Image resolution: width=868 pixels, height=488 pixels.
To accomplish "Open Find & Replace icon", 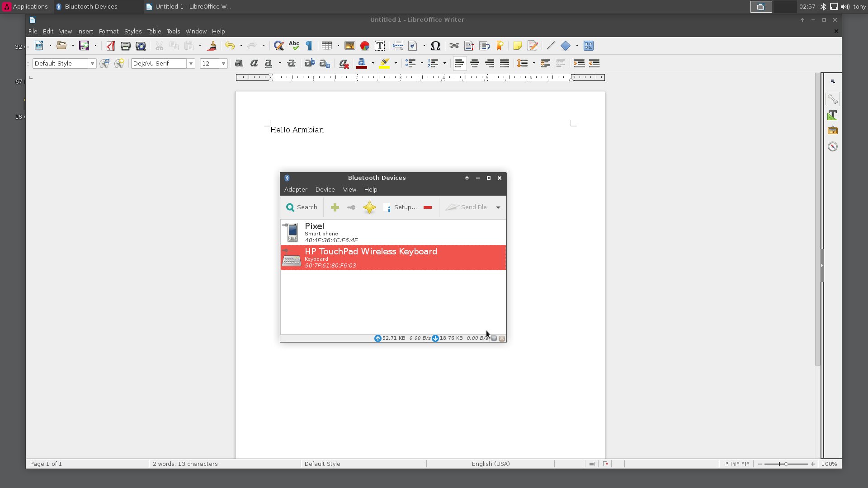I will (x=279, y=46).
